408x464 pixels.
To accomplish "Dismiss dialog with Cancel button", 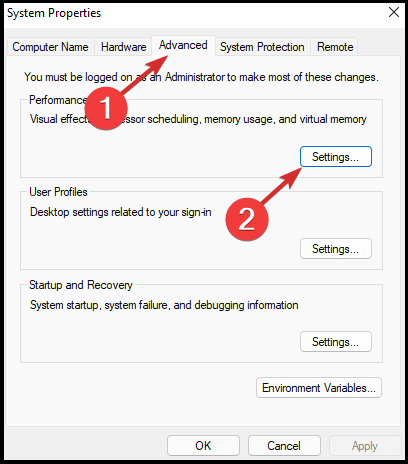I will point(284,446).
